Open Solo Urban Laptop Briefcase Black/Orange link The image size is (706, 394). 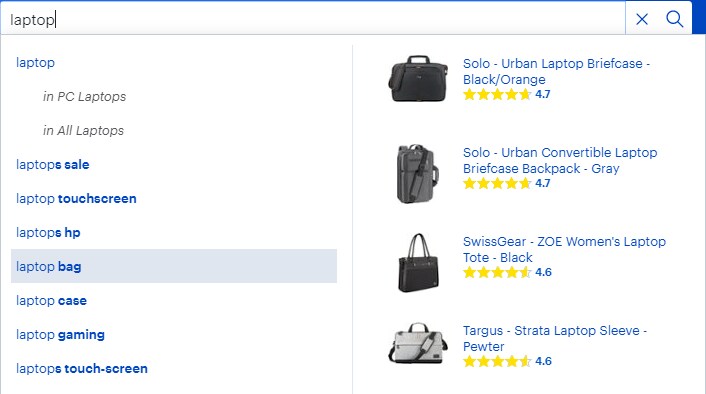tap(556, 71)
